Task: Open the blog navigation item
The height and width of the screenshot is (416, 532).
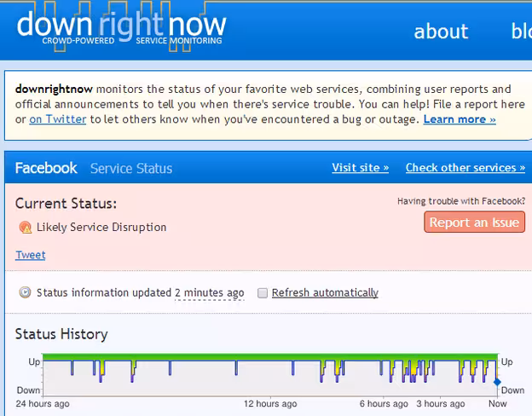Action: [522, 31]
